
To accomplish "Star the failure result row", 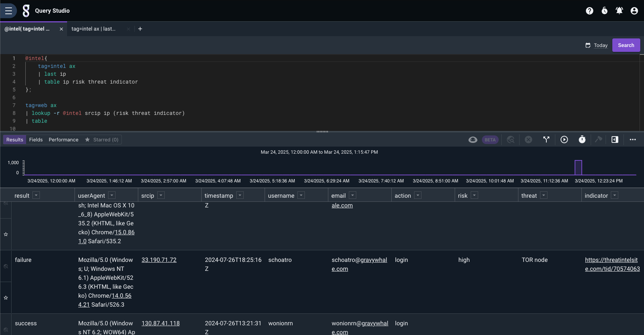I will (x=6, y=298).
